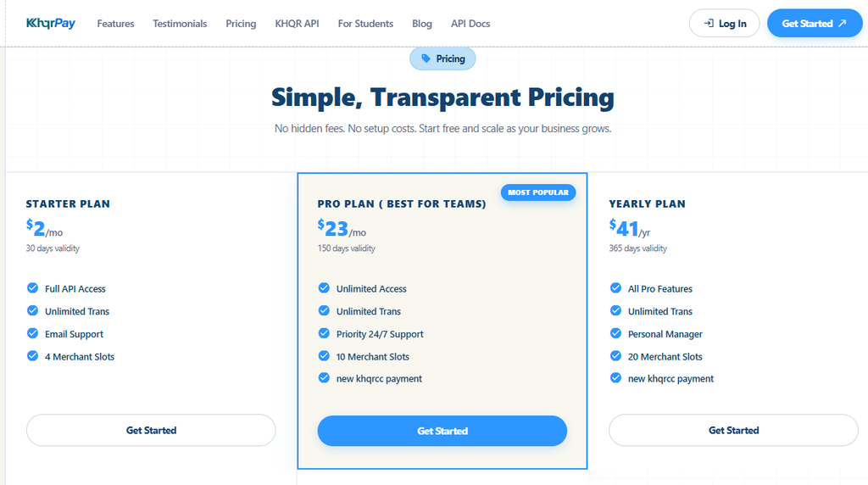The image size is (868, 485).
Task: Click the Most Popular badge
Action: 538,192
